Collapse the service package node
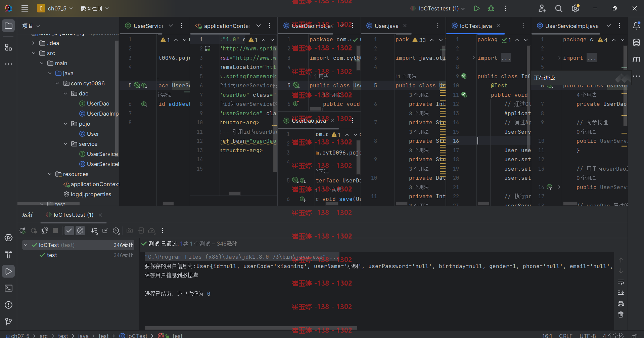 65,144
